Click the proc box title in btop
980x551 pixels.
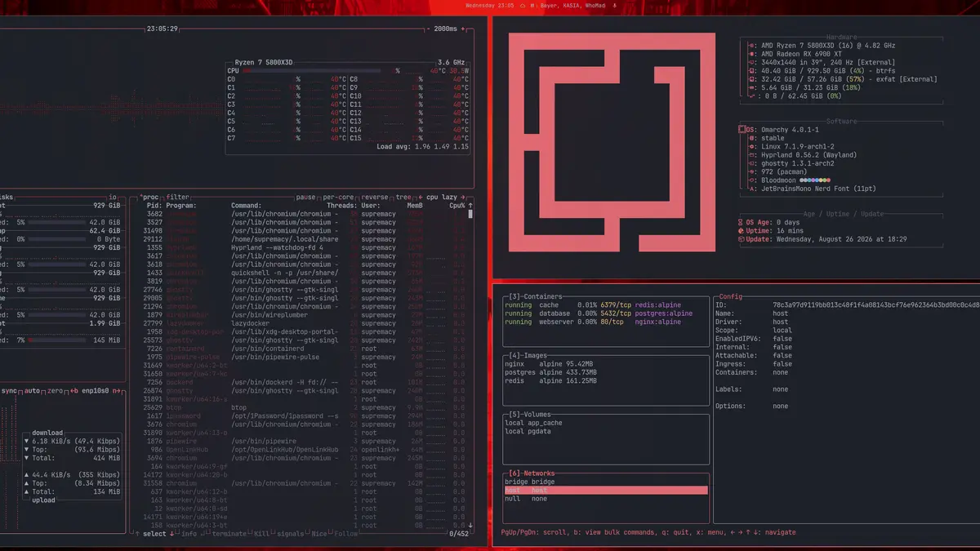pos(149,198)
